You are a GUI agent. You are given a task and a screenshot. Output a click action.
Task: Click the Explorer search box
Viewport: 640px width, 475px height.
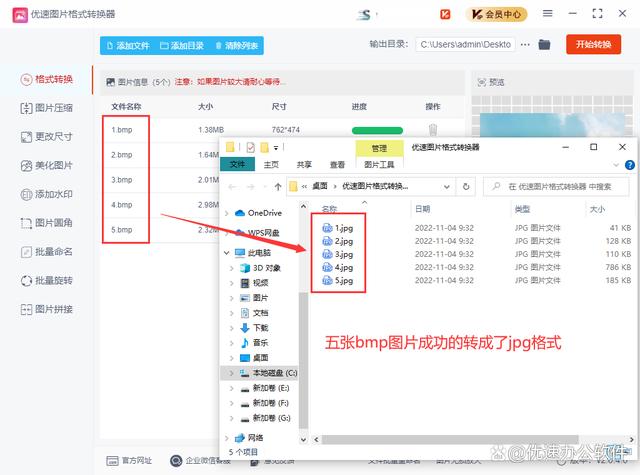[556, 186]
